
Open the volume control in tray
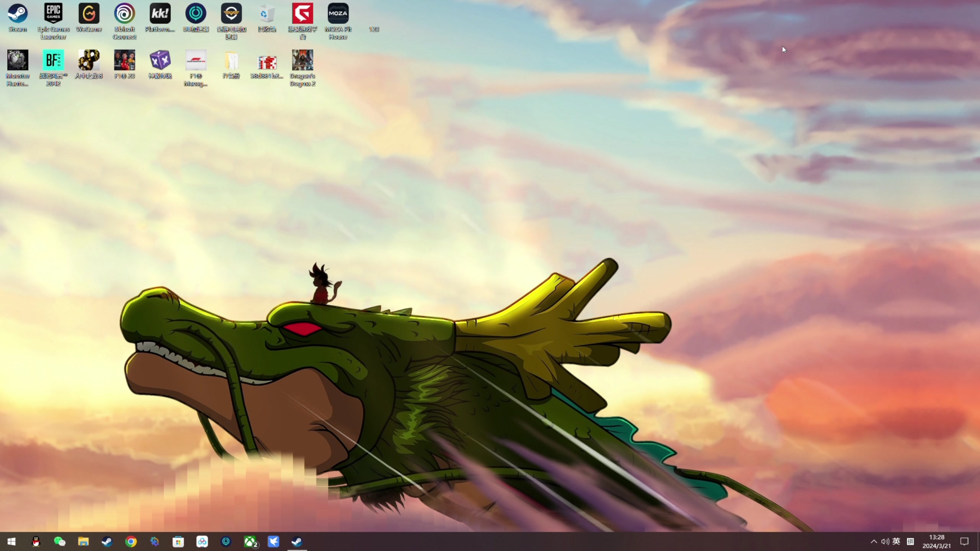pos(885,541)
